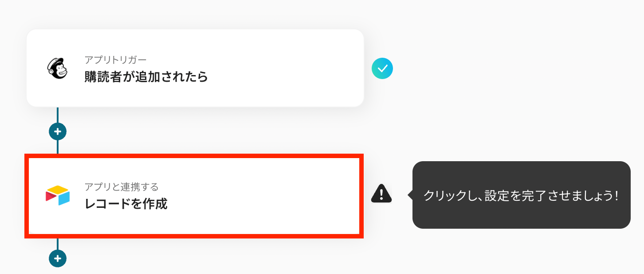The width and height of the screenshot is (644, 274).
Task: Click the アプリと連携する label text
Action: [122, 187]
